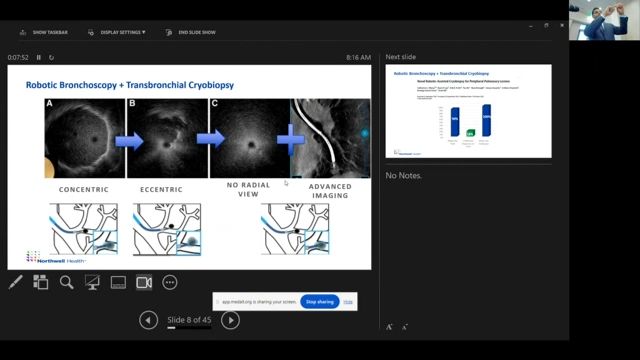Viewport: 640px width, 360px height.
Task: Expand the Display Settings dropdown
Action: pyautogui.click(x=117, y=32)
